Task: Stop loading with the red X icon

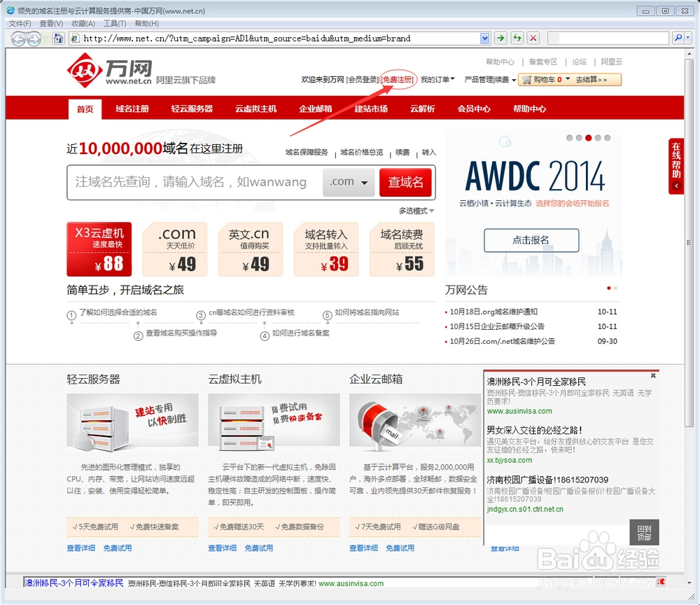Action: point(533,38)
